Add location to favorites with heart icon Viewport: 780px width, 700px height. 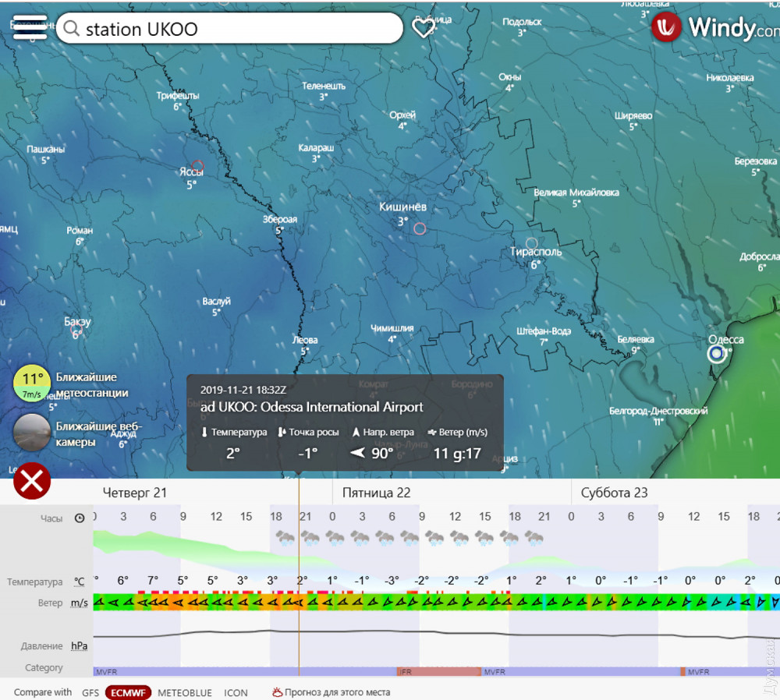[423, 29]
